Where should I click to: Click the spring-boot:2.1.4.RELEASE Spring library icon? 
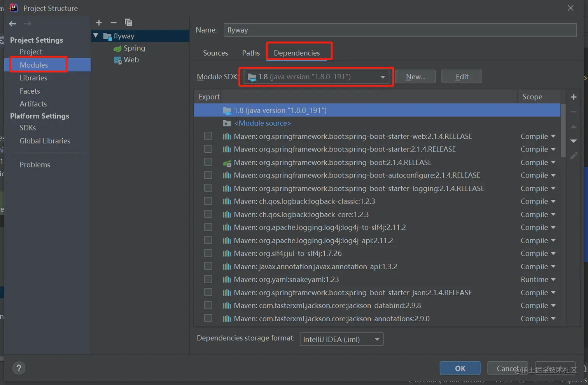(227, 163)
